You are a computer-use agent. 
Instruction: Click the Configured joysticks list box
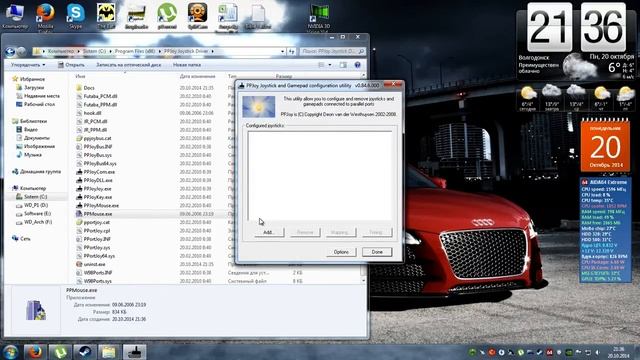coord(320,176)
